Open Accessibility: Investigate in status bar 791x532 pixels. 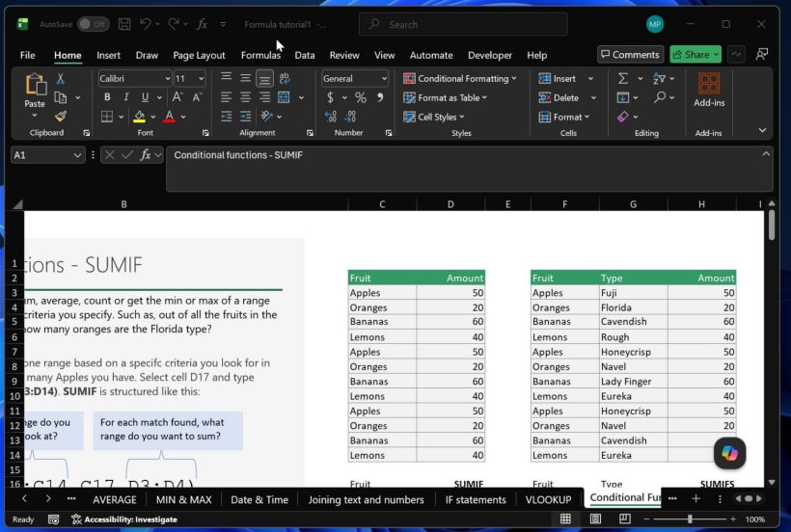[124, 519]
